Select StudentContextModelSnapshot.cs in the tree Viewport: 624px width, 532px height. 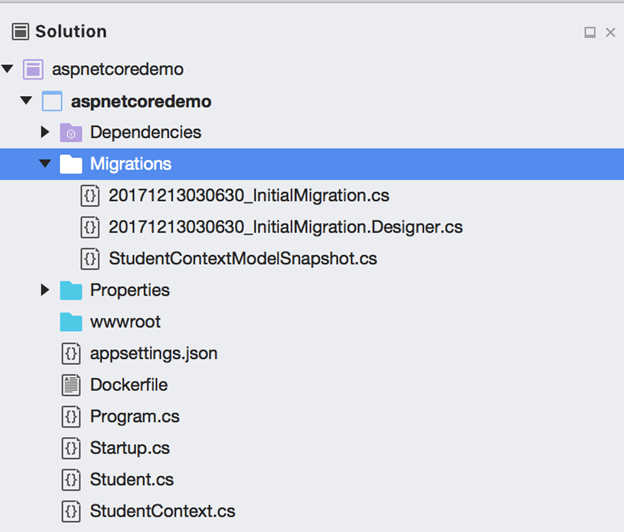242,258
